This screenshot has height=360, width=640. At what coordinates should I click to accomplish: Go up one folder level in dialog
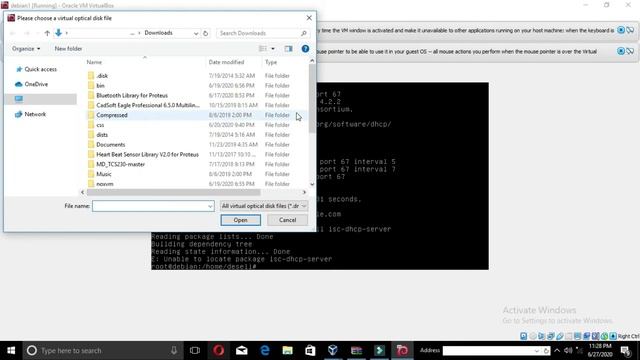pyautogui.click(x=47, y=33)
